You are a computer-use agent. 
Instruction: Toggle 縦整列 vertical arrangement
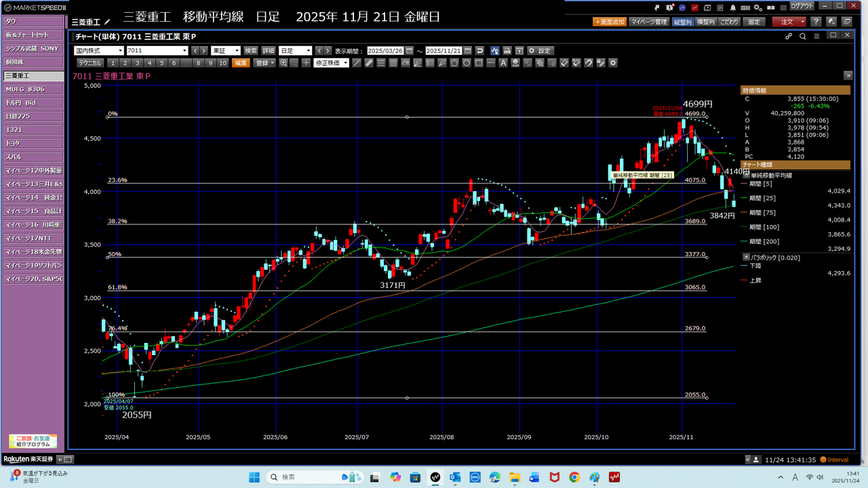(x=683, y=22)
